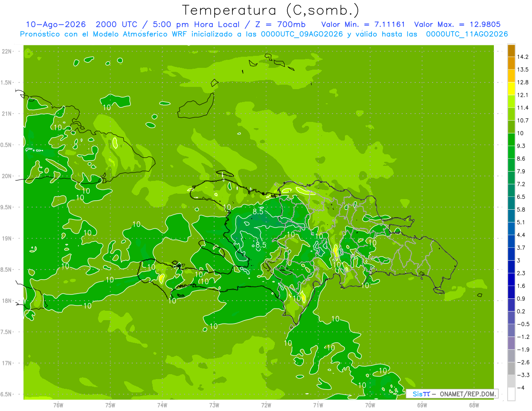Click the "69W" longitude axis label
Image resolution: width=532 pixels, height=411 pixels.
pyautogui.click(x=422, y=405)
